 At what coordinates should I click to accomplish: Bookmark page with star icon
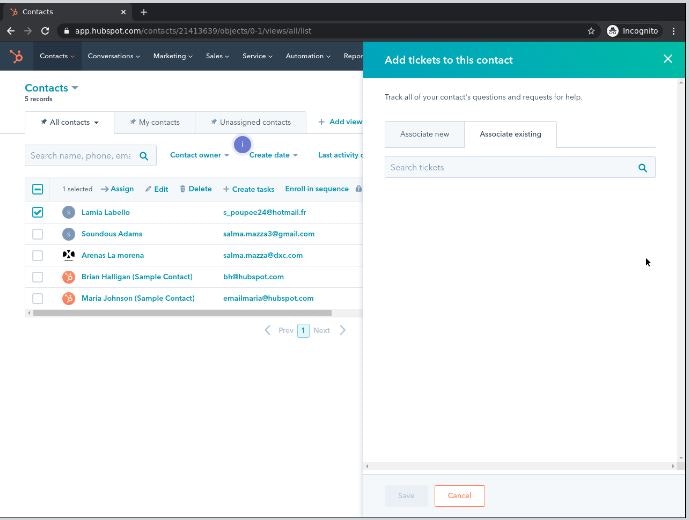click(591, 31)
